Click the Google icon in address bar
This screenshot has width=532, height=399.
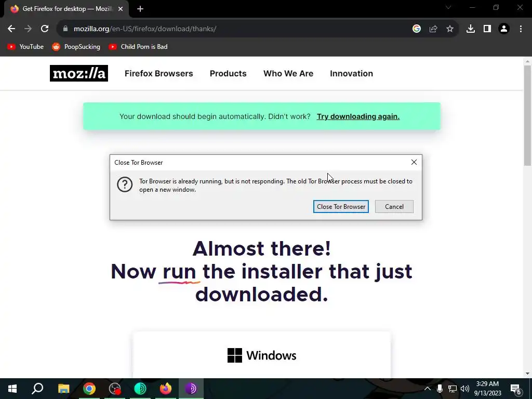click(417, 29)
